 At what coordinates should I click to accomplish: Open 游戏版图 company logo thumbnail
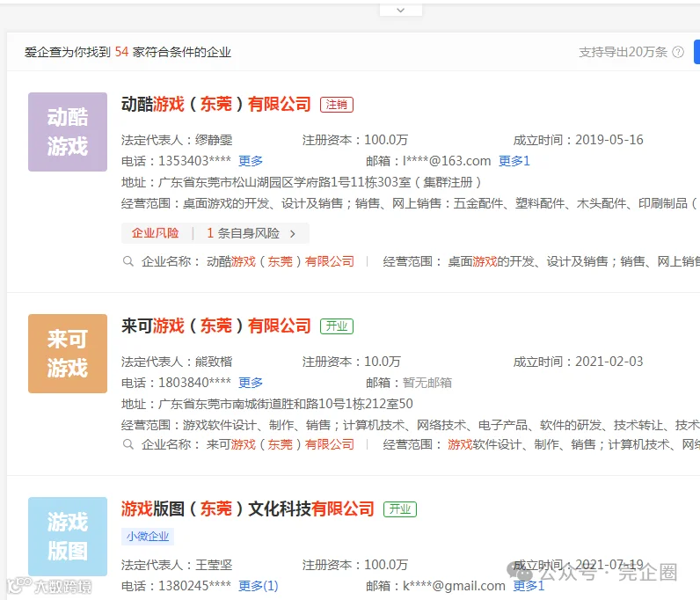68,537
